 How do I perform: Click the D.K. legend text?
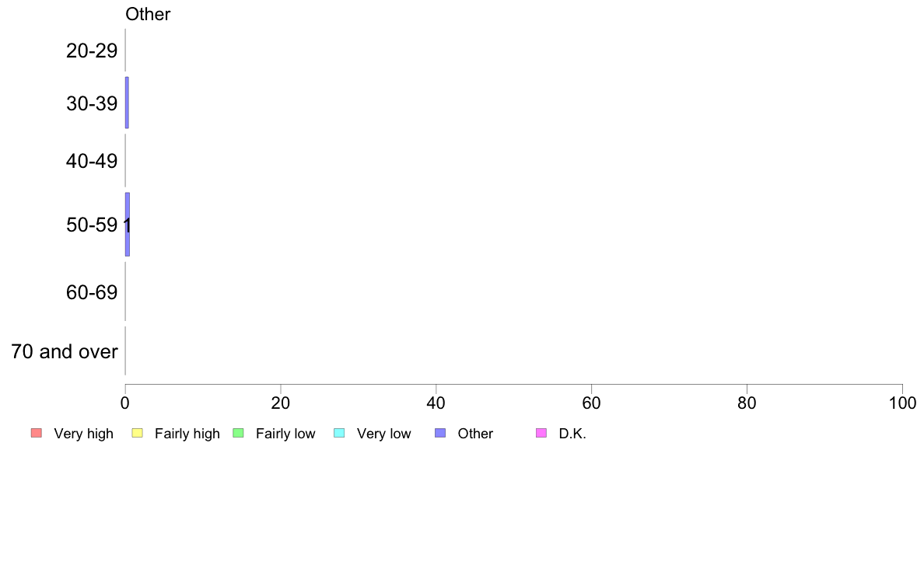click(x=572, y=434)
